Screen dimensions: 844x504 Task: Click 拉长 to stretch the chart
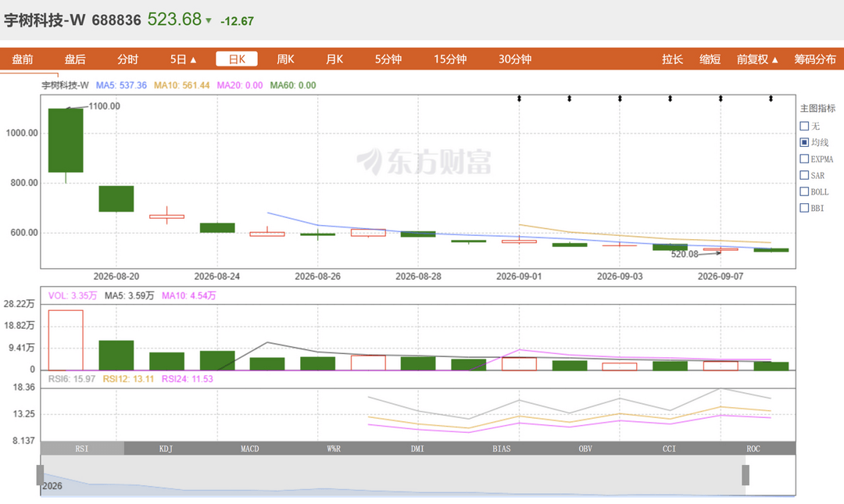point(672,59)
